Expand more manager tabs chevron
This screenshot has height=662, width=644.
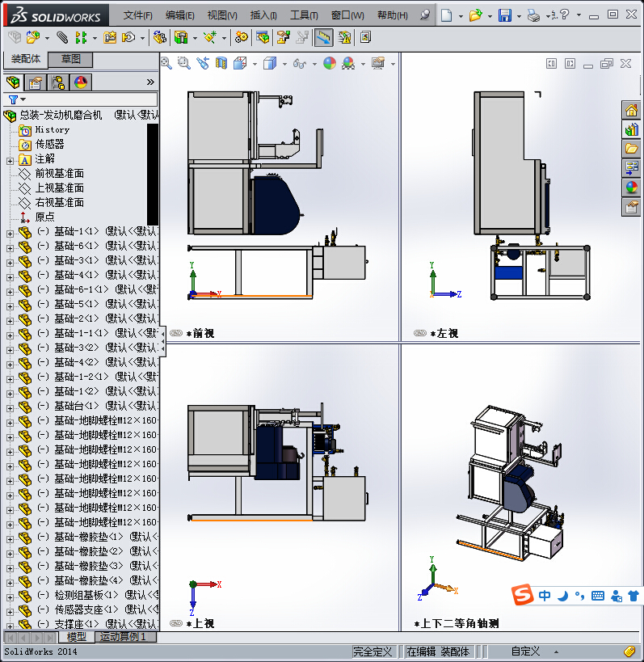pos(150,82)
